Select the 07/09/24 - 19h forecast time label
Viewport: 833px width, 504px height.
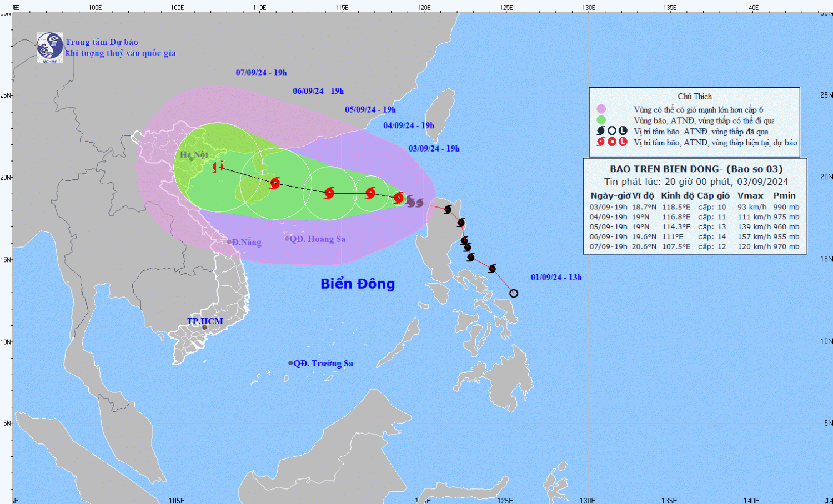[x=261, y=73]
